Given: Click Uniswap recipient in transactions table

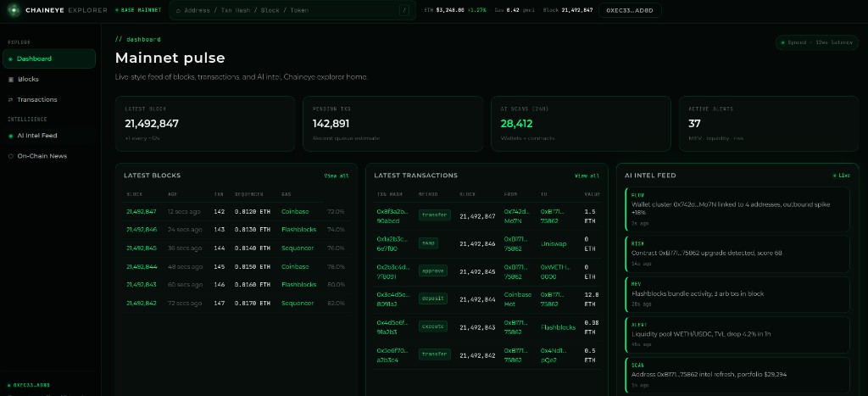Looking at the screenshot, I should (553, 243).
